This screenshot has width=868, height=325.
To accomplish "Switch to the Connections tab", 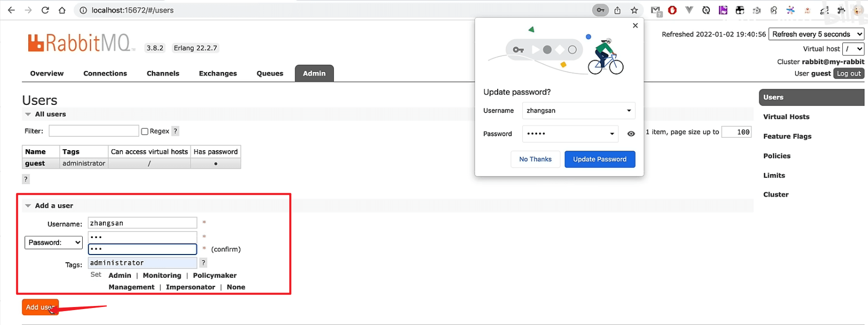I will (x=105, y=74).
